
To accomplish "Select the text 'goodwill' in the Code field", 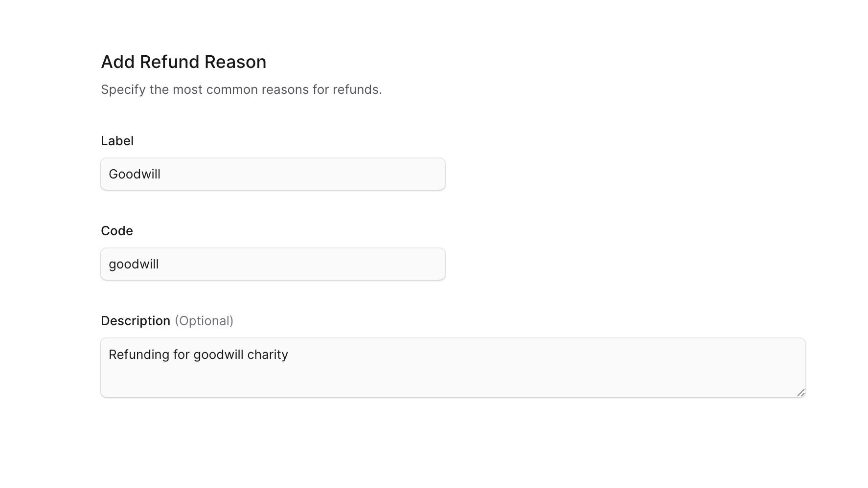I will click(134, 264).
